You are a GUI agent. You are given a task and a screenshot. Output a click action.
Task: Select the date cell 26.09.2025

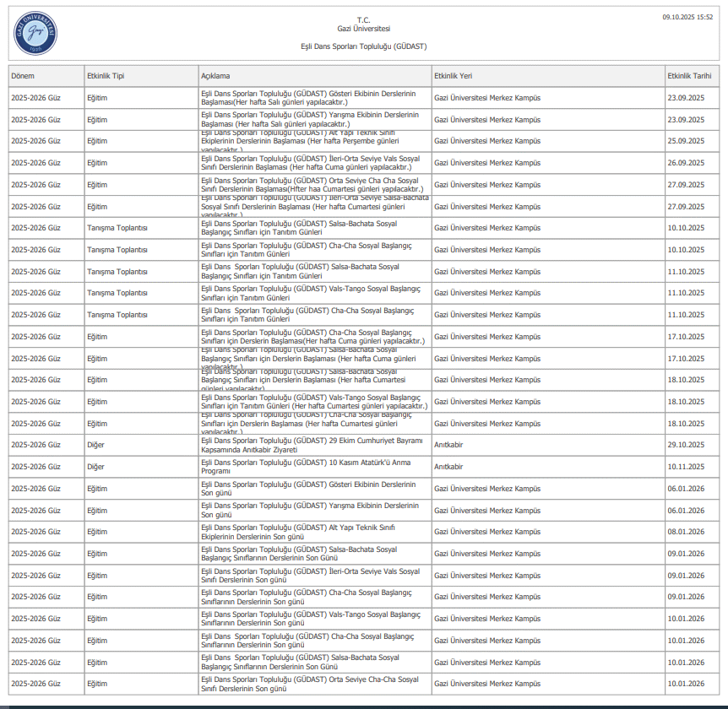[685, 163]
